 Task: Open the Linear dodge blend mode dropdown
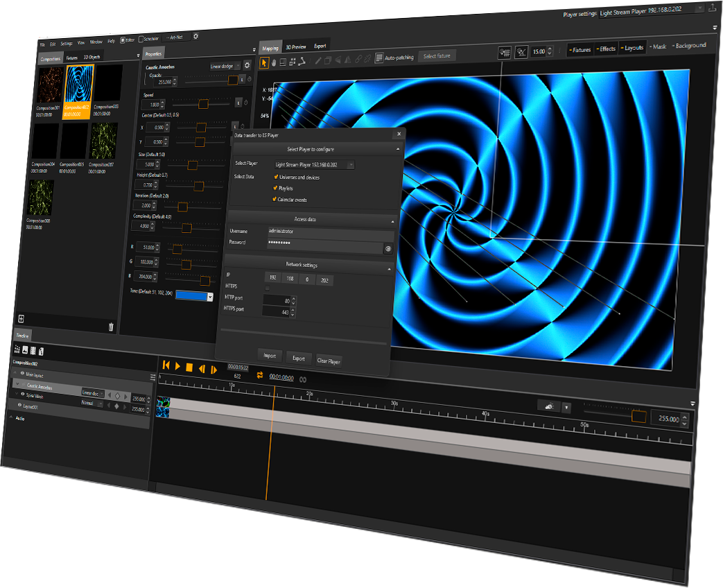tap(225, 66)
